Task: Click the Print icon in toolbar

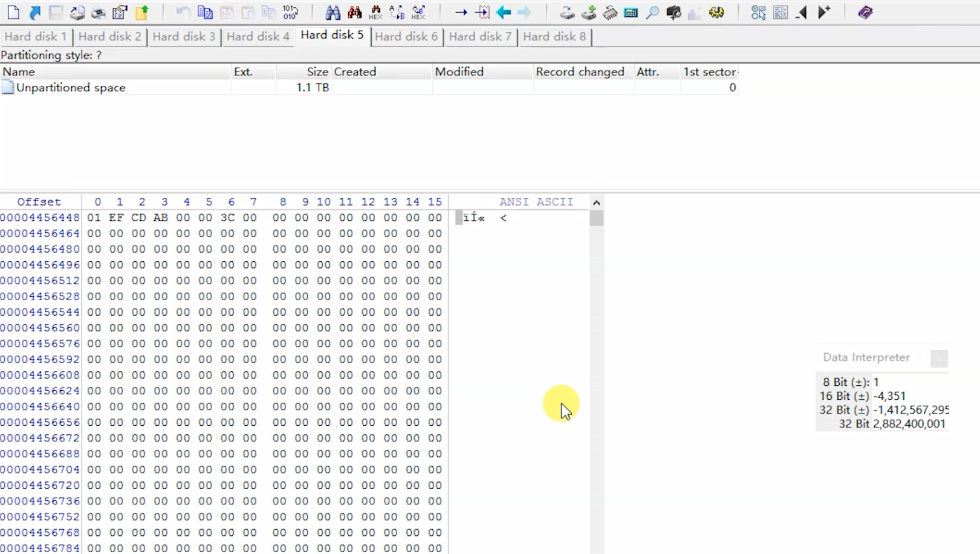Action: point(98,12)
